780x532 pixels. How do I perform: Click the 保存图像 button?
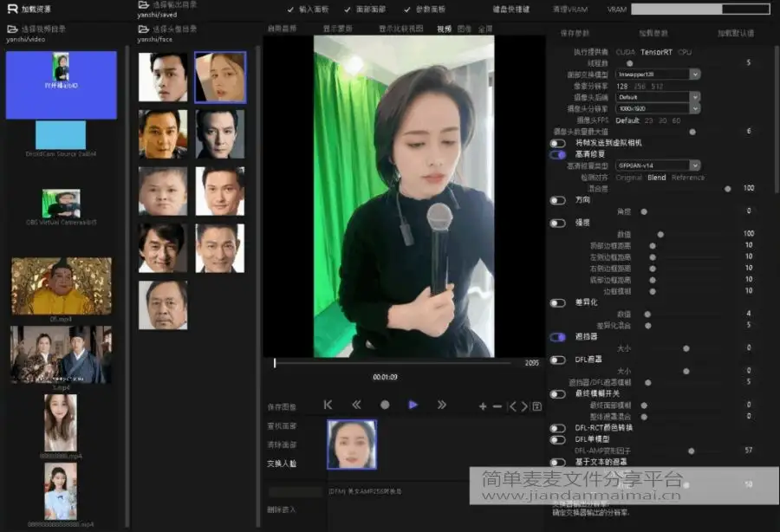click(282, 407)
